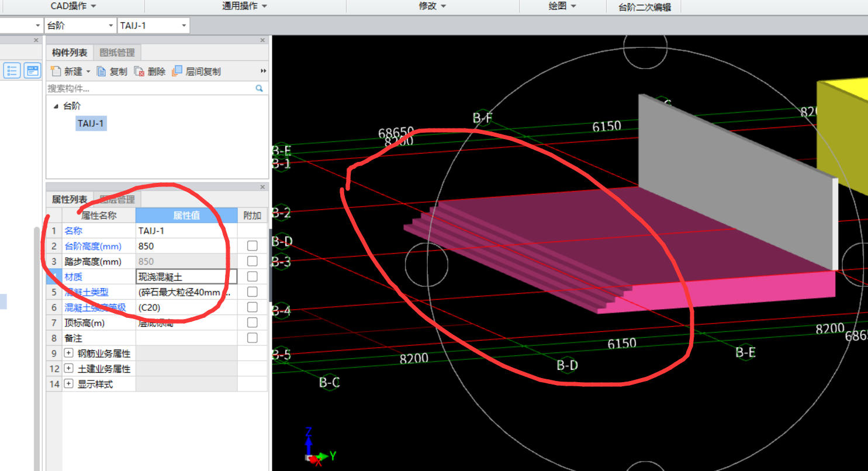Click the 混凝土强度等级 value (C20)
Image resolution: width=868 pixels, height=471 pixels.
(186, 307)
